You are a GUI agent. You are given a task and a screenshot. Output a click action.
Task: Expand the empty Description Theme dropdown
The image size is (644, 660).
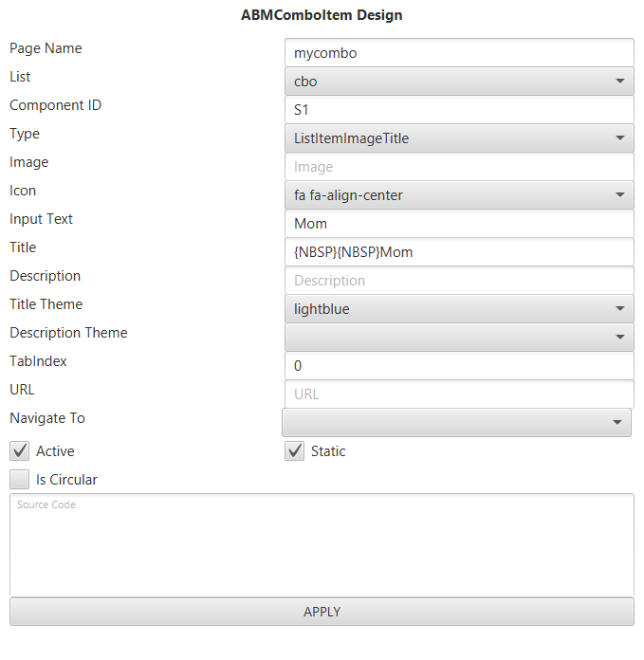point(458,337)
